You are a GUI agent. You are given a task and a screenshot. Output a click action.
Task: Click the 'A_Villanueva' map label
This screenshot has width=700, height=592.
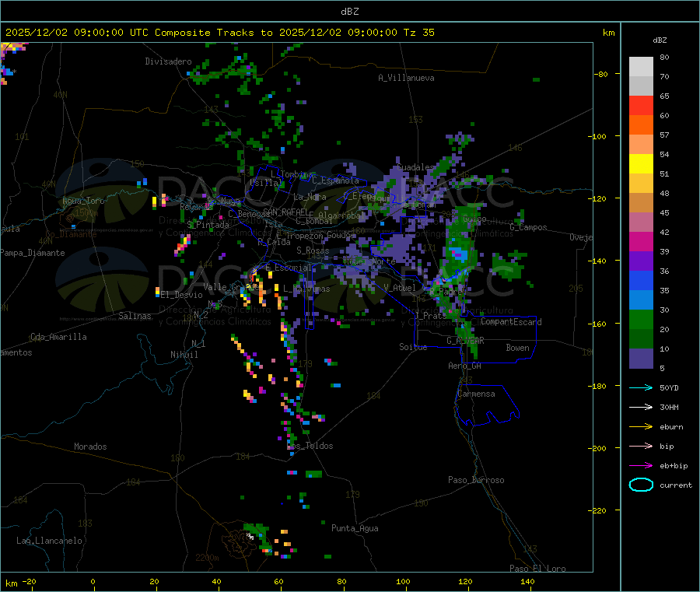point(406,78)
